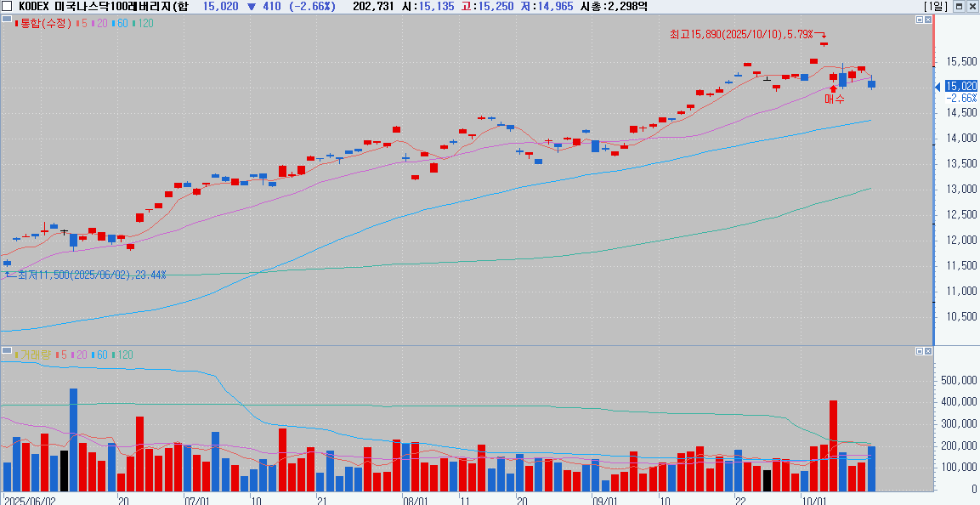
Task: Select the 20-day average legend in the volume panel
Action: click(x=79, y=355)
